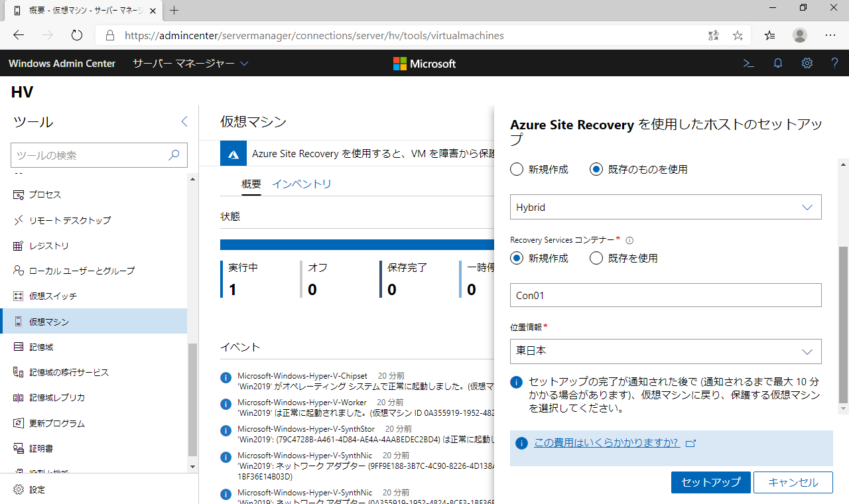
Task: Open この費用はいくらかかりますか? link
Action: pos(606,443)
